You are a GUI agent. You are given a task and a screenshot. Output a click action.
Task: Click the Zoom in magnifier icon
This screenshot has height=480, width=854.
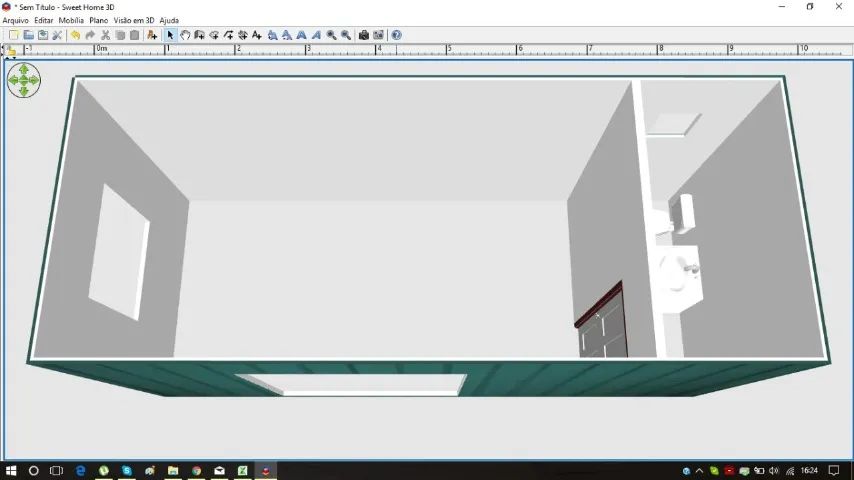[x=331, y=35]
